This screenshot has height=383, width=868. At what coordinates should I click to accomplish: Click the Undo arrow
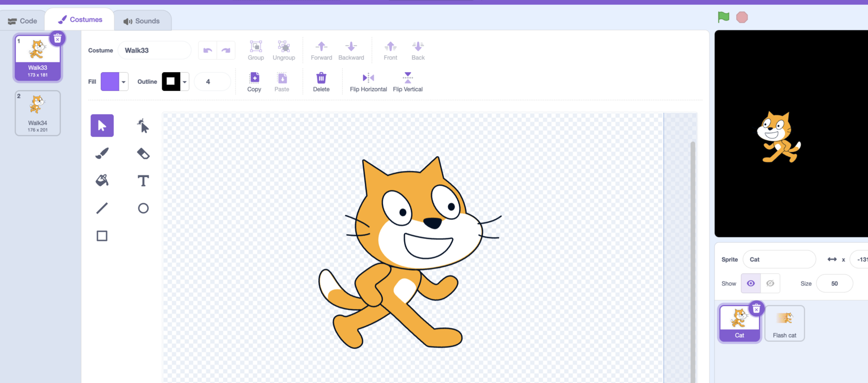(208, 50)
